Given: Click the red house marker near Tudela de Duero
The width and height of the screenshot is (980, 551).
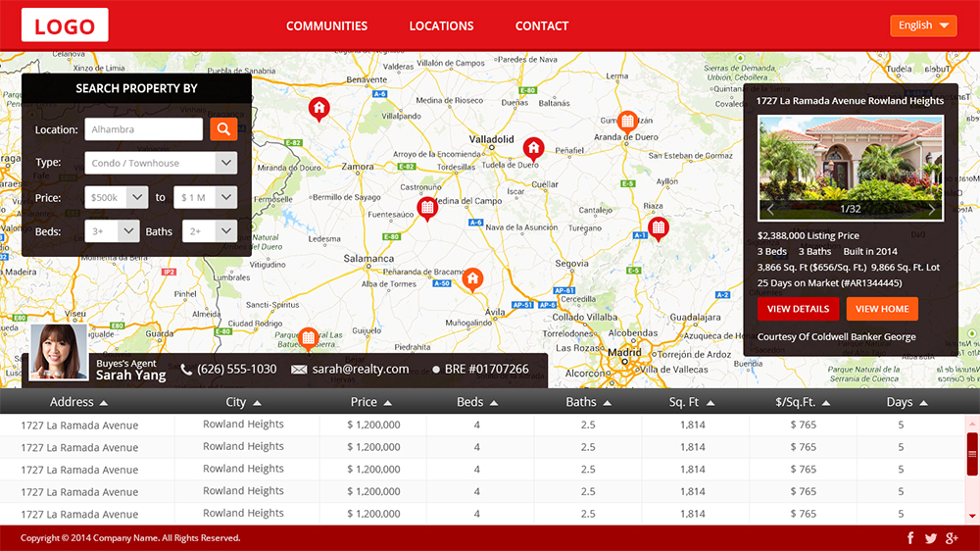Looking at the screenshot, I should (x=533, y=148).
